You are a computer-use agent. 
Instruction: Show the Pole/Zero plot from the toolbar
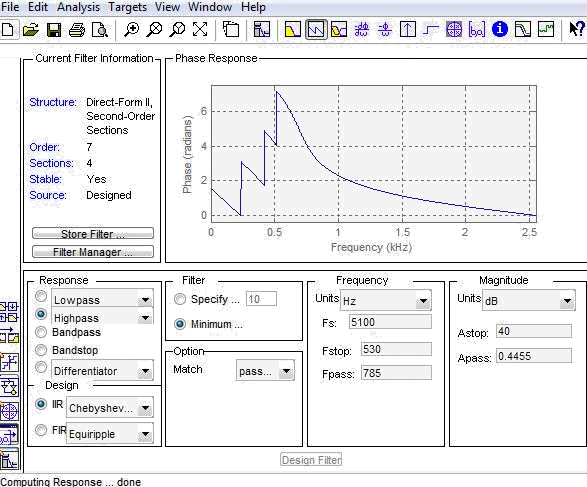(454, 29)
